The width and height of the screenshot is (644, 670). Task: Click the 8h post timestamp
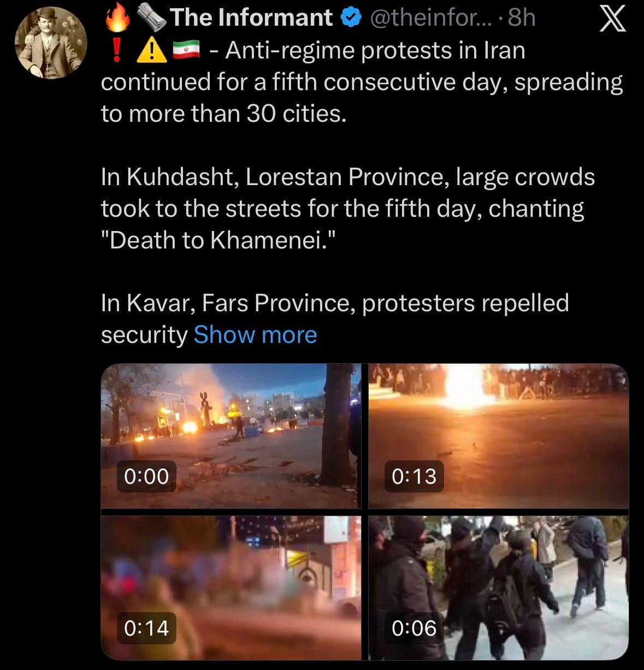coord(521,18)
